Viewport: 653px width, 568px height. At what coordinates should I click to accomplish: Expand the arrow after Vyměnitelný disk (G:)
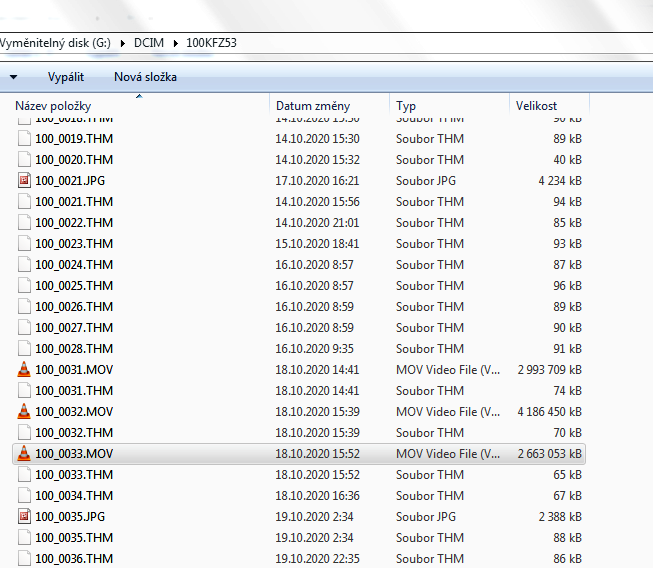pyautogui.click(x=123, y=43)
